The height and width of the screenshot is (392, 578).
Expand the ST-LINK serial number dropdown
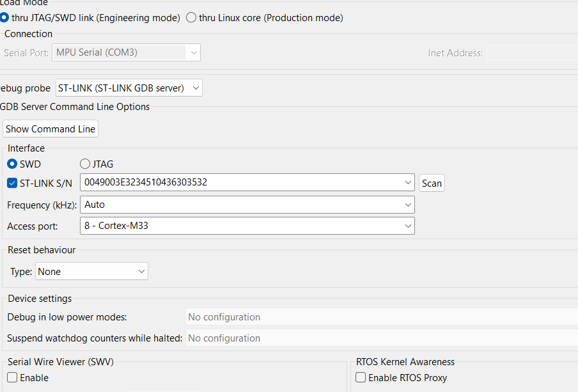click(408, 183)
